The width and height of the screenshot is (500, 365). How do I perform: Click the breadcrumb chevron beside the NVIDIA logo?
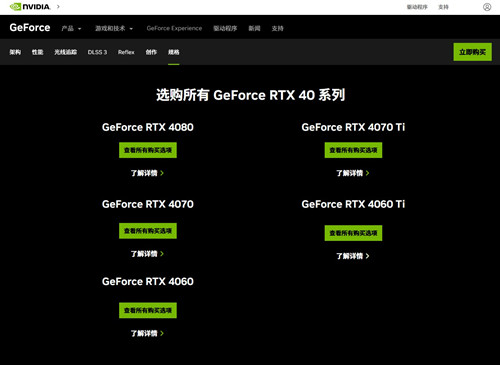pyautogui.click(x=58, y=7)
